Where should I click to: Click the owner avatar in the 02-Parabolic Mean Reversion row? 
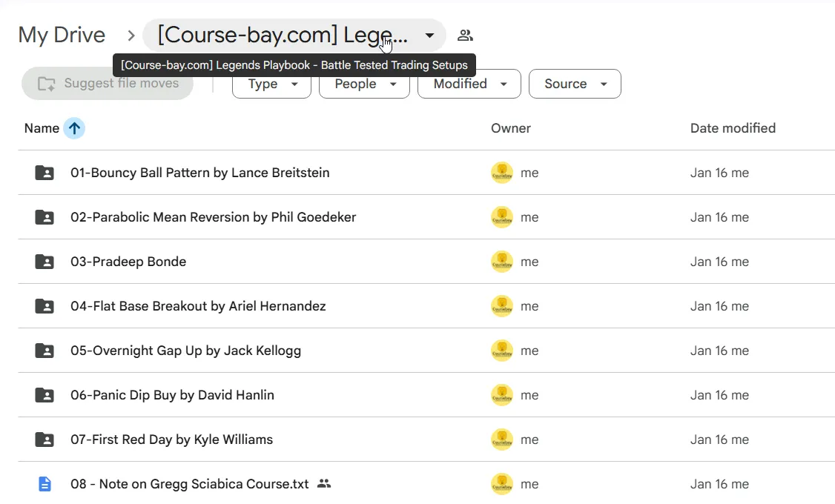pyautogui.click(x=501, y=217)
